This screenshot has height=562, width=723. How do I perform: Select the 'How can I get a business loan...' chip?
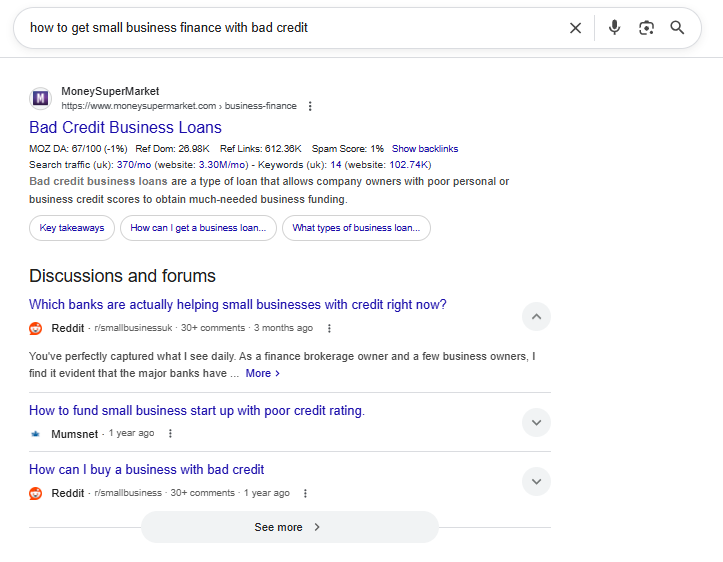coord(198,228)
